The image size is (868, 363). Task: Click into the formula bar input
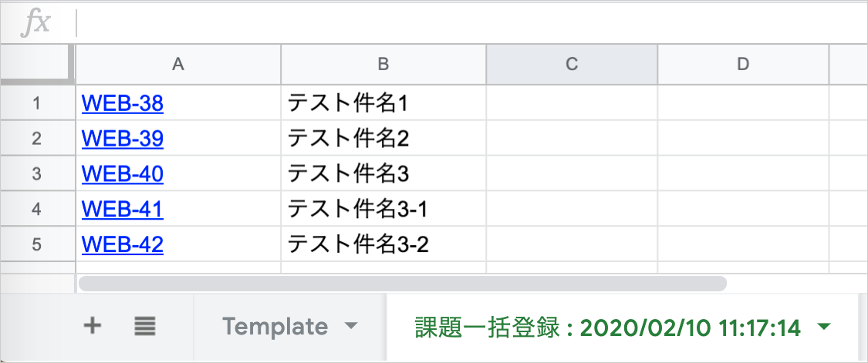(463, 23)
